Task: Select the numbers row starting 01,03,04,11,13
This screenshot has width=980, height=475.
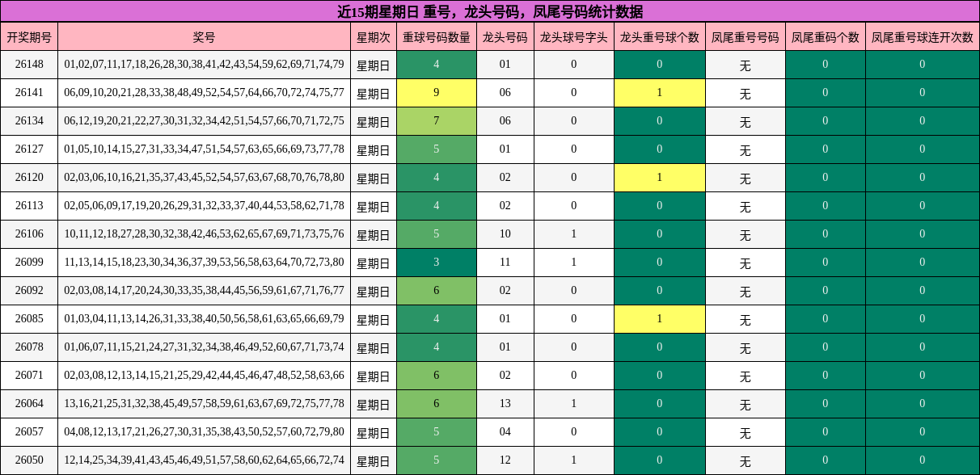Action: point(204,319)
